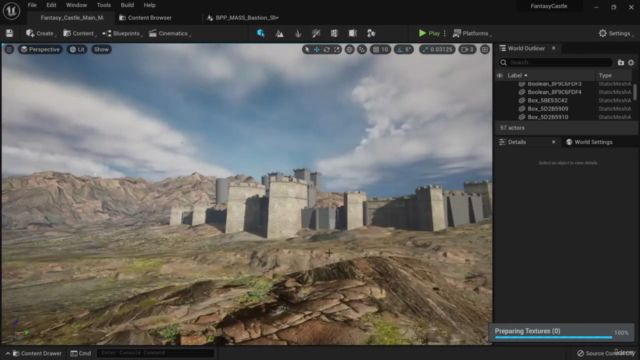Click the World Outliner vertical scrollbar

pyautogui.click(x=635, y=92)
